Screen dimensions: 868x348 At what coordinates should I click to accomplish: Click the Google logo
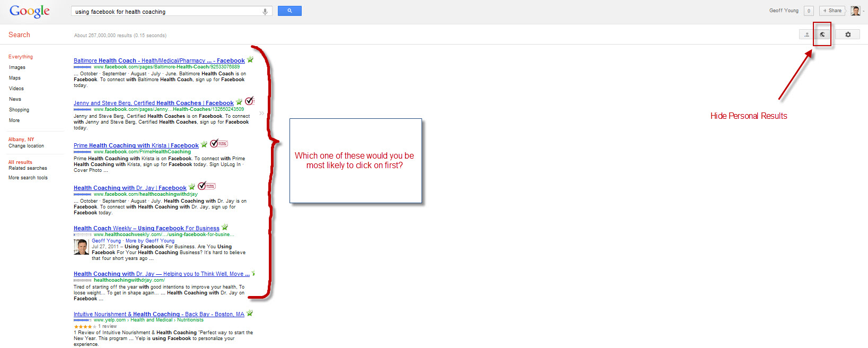30,11
